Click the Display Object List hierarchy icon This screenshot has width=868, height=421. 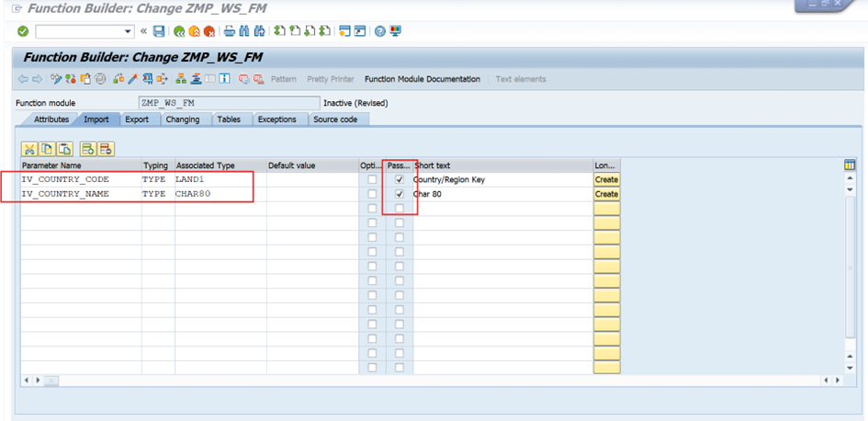[x=181, y=79]
